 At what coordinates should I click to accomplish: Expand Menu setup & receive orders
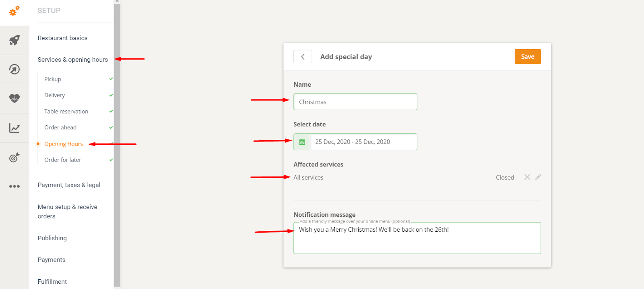(68, 212)
